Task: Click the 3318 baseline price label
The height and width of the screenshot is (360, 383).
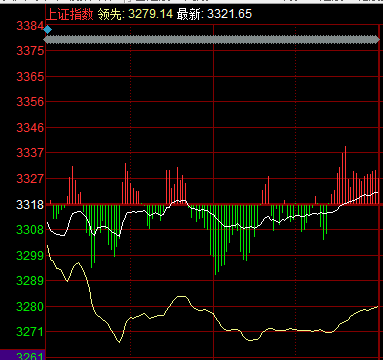Action: pos(30,204)
